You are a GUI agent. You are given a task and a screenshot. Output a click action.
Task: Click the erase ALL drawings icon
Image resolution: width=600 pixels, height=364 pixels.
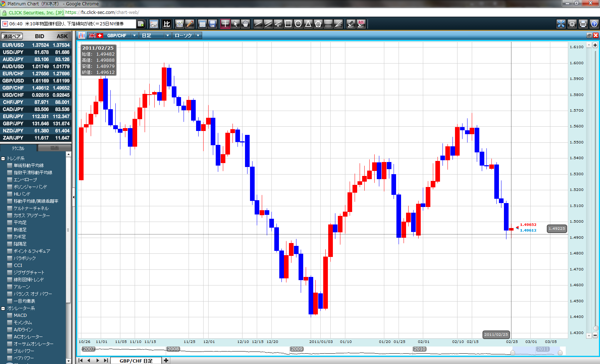[x=361, y=24]
